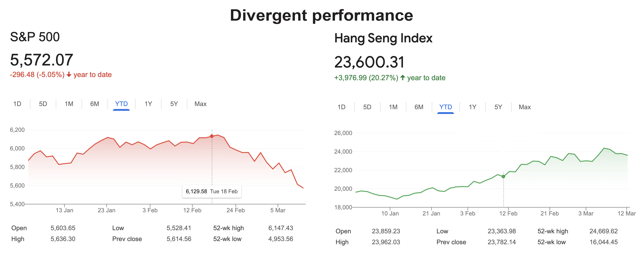
Task: Click the 21 Jan axis label
Action: pyautogui.click(x=431, y=214)
